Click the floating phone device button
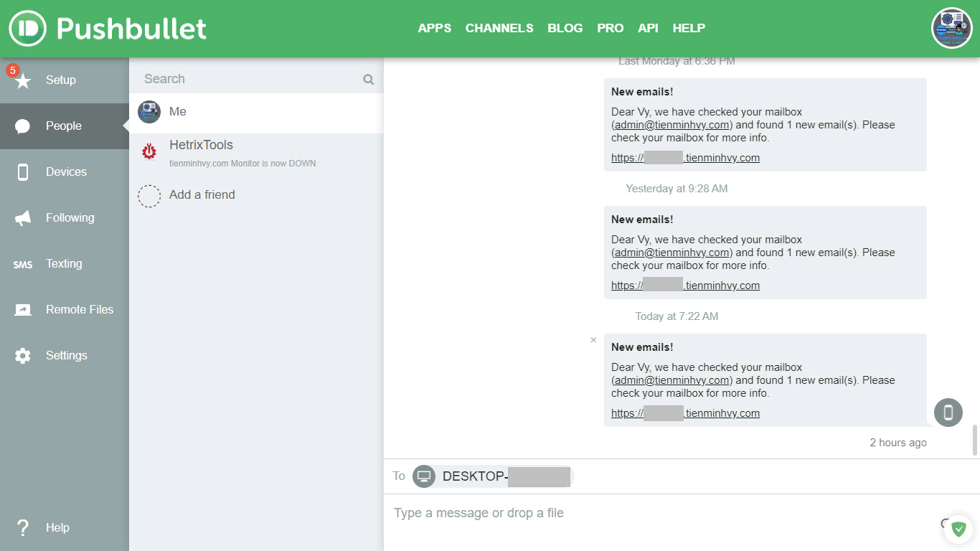This screenshot has height=551, width=980. click(948, 413)
